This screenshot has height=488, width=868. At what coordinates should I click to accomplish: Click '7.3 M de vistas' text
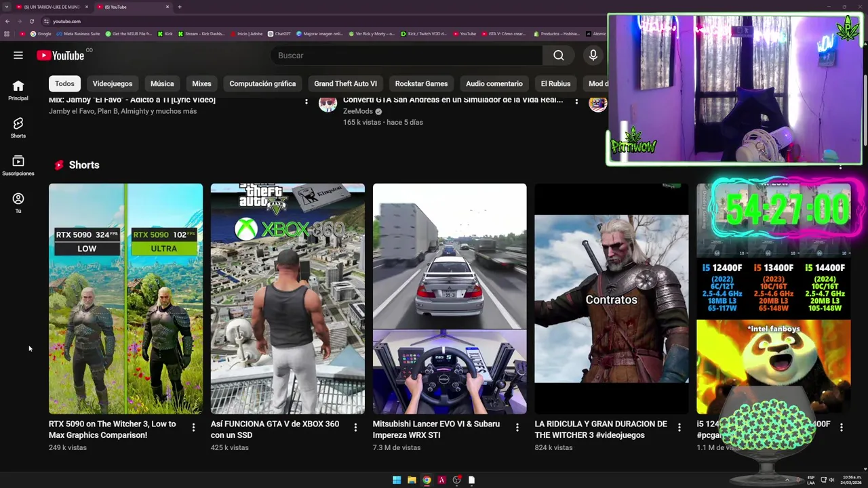pos(397,448)
